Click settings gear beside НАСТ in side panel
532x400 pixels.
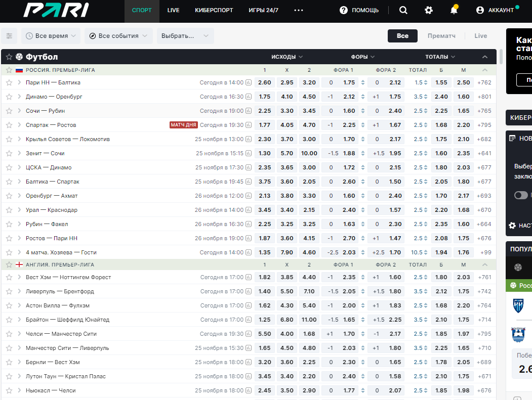(x=512, y=226)
